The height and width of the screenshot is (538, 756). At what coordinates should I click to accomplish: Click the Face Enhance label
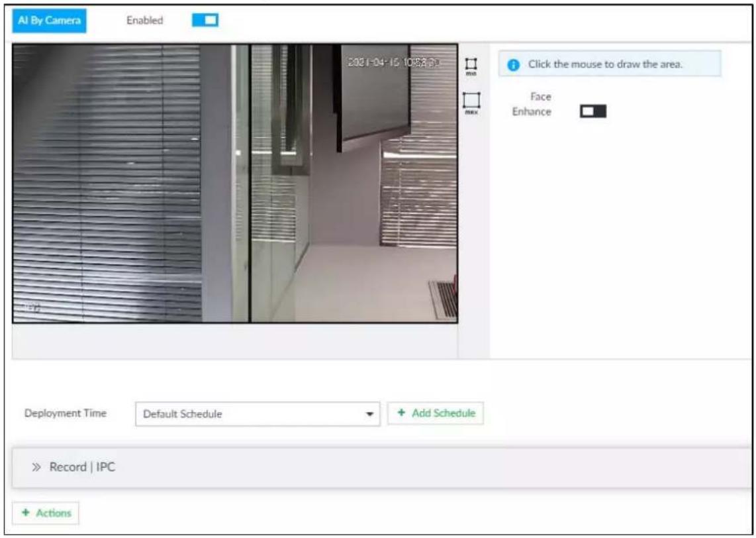click(532, 104)
